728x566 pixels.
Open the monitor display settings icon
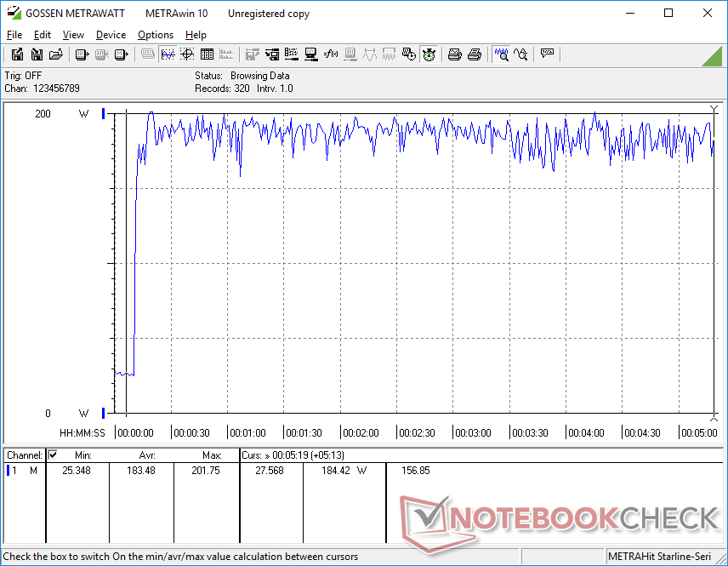pyautogui.click(x=311, y=54)
